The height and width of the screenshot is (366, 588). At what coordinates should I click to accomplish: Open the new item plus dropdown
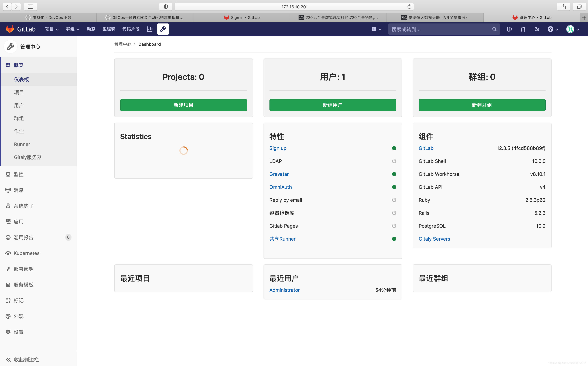pos(376,29)
